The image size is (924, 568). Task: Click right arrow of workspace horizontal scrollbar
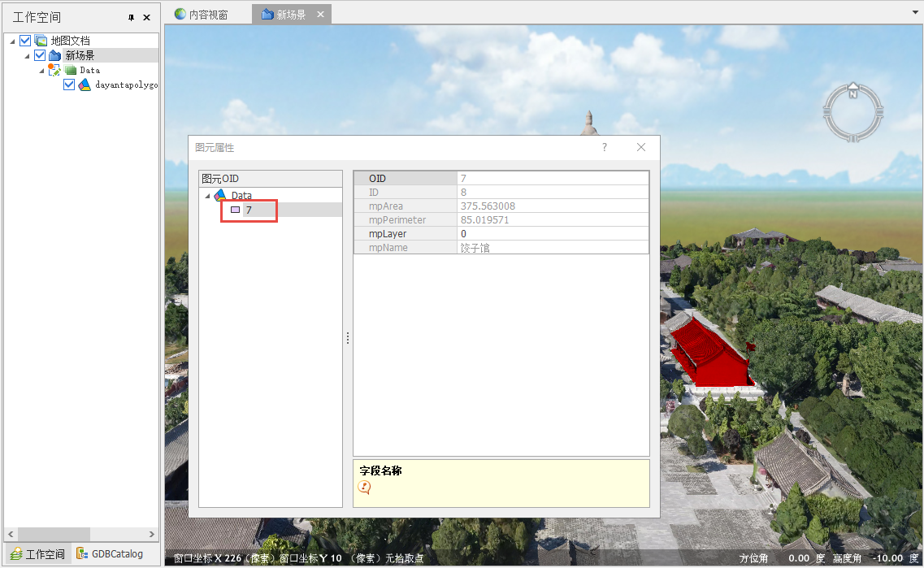pyautogui.click(x=152, y=534)
